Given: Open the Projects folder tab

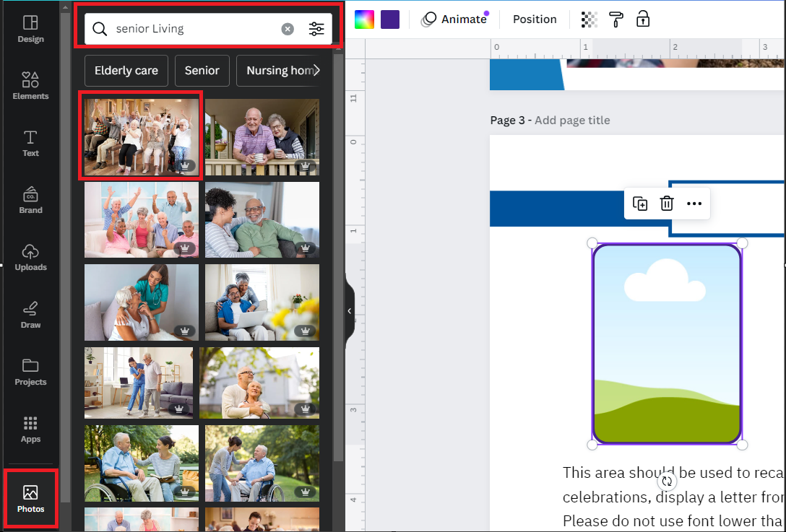Looking at the screenshot, I should (30, 372).
